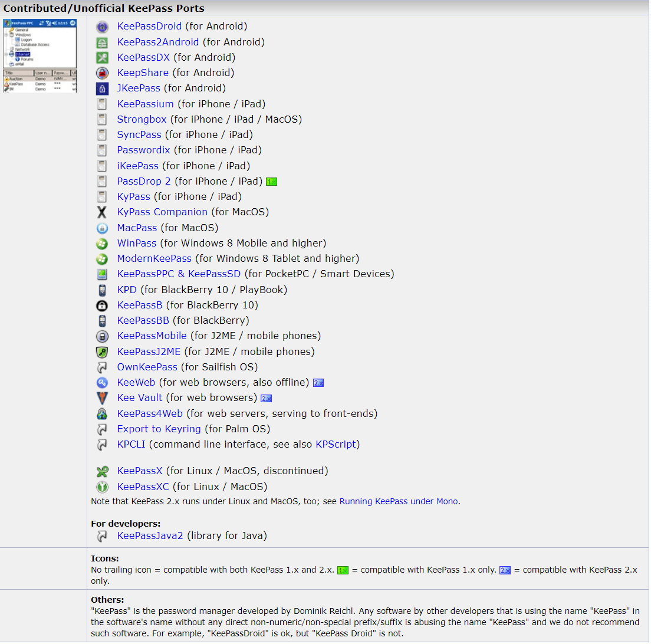Open the PassDrop 2 link
651x644 pixels.
[x=144, y=181]
